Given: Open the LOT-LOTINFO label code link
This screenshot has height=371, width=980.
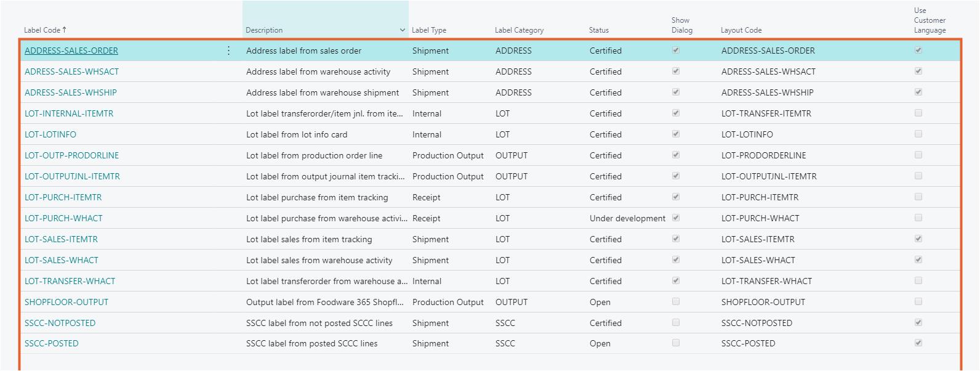Looking at the screenshot, I should [x=50, y=134].
